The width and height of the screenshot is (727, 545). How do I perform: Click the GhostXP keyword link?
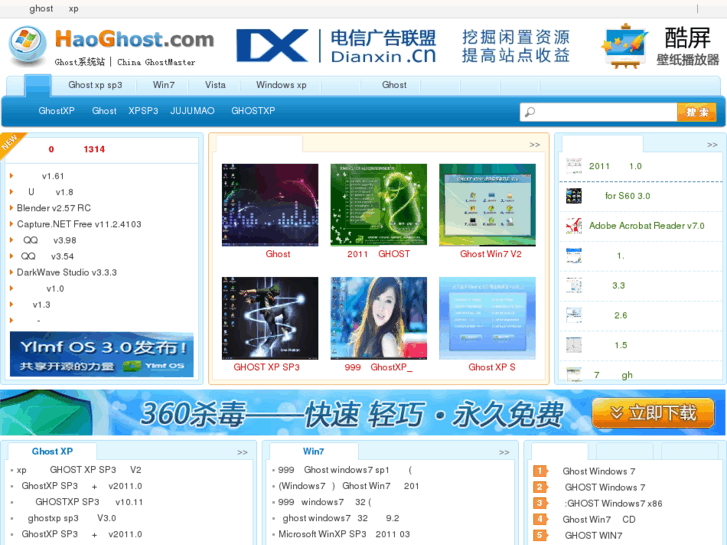click(x=56, y=111)
